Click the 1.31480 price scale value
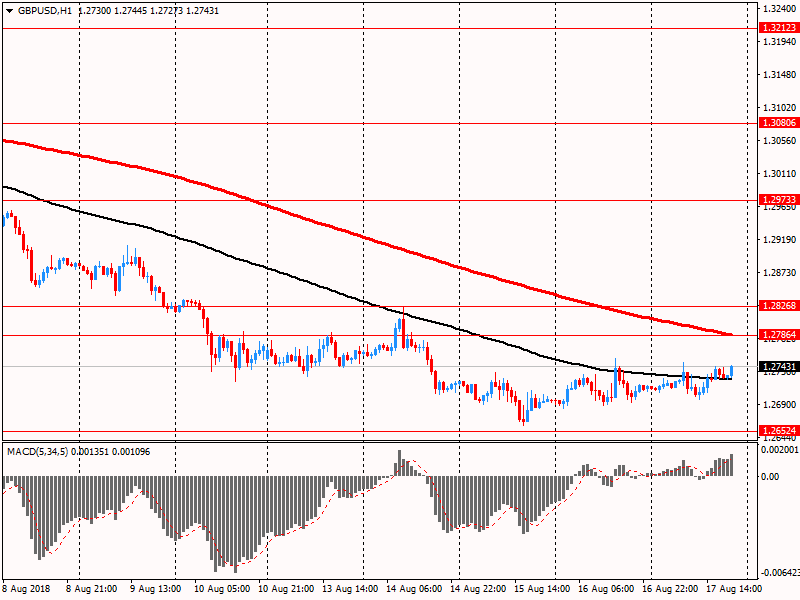 780,74
